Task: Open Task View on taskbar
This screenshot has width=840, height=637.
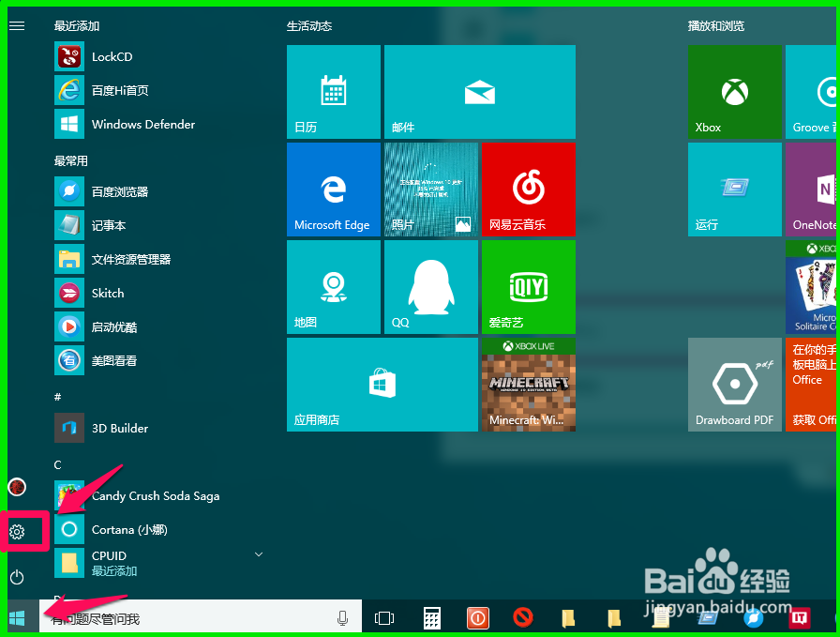Action: pyautogui.click(x=384, y=618)
